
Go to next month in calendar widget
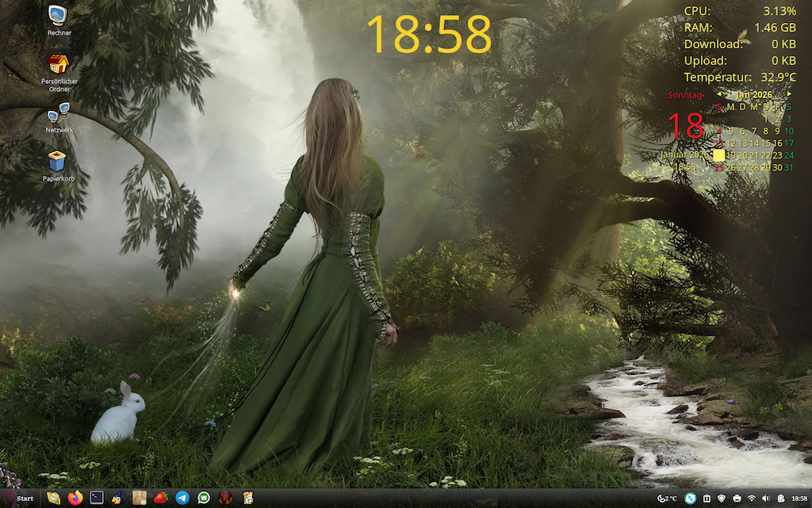(789, 94)
